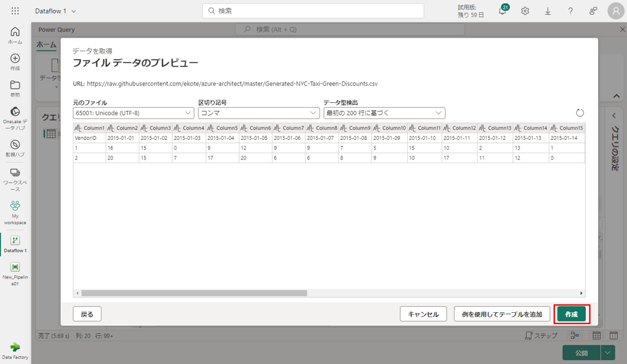Open ワークスペース in the left sidebar

click(x=15, y=177)
